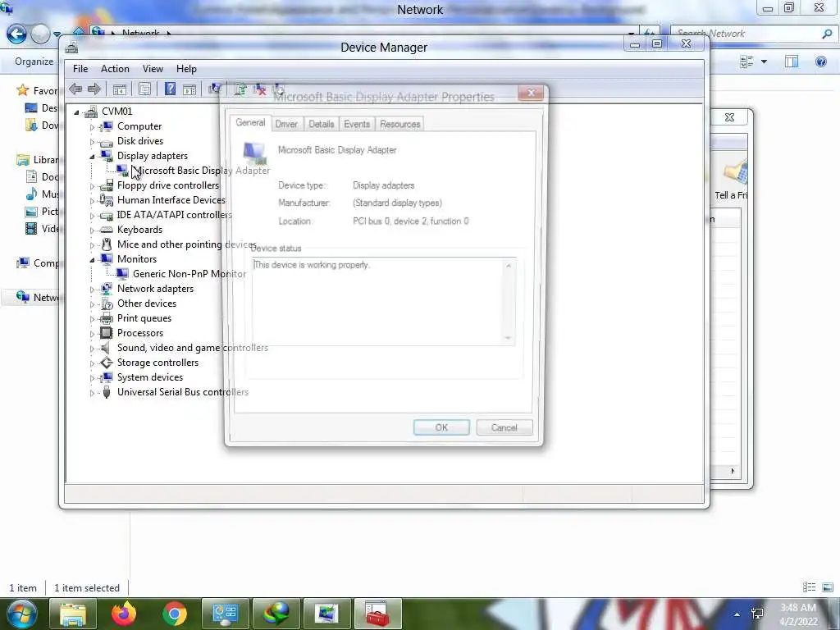The height and width of the screenshot is (630, 840).
Task: Click the Show/Hide Action Pane toolbar icon
Action: (x=189, y=89)
